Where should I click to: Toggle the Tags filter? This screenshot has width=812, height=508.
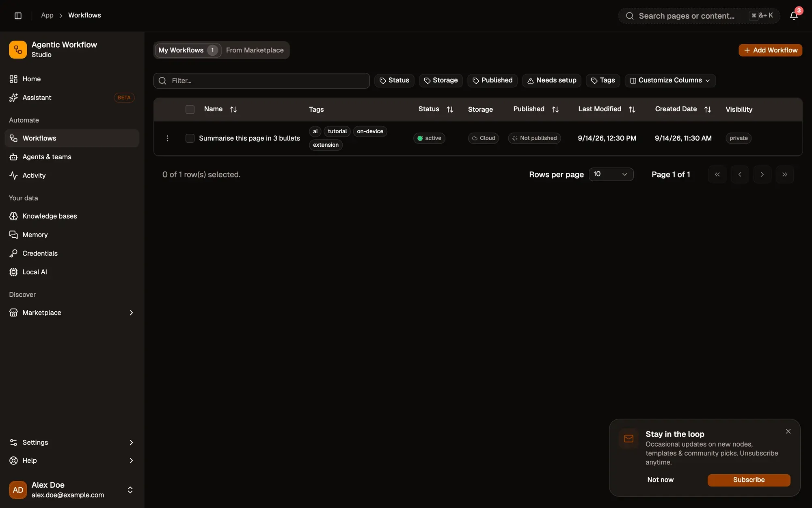pos(603,80)
